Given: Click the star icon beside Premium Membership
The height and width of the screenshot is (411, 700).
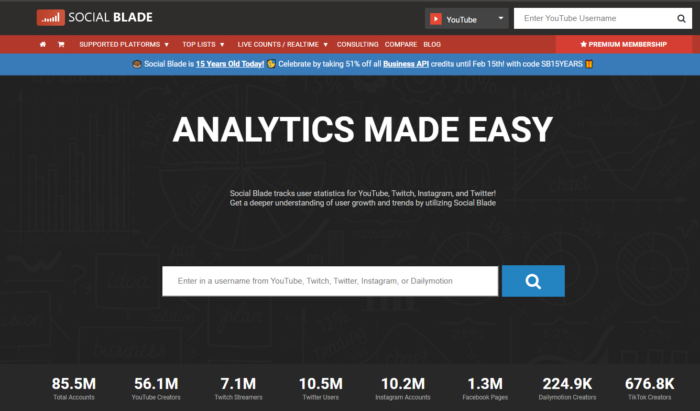Looking at the screenshot, I should [583, 44].
